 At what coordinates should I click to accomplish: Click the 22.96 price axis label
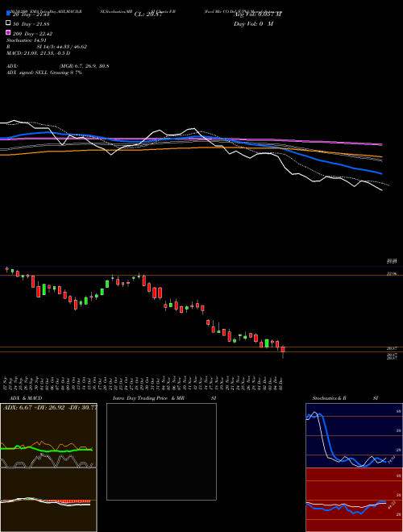coord(392,273)
